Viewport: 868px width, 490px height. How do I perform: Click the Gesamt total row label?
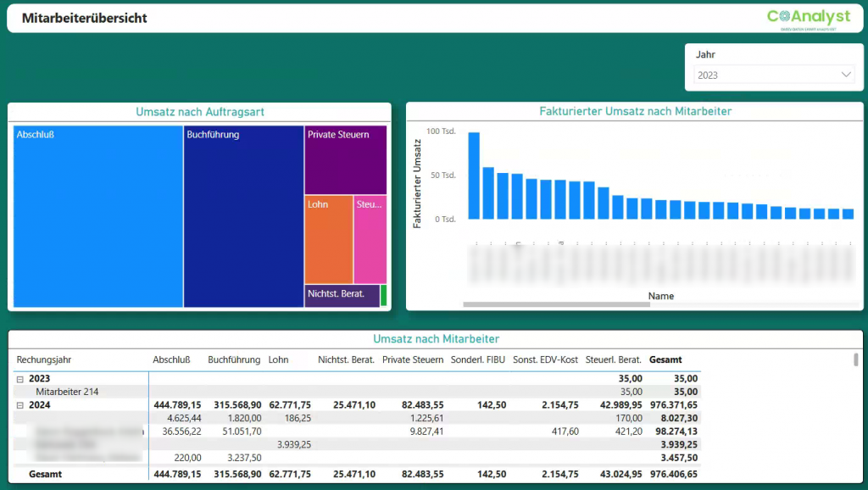point(45,474)
